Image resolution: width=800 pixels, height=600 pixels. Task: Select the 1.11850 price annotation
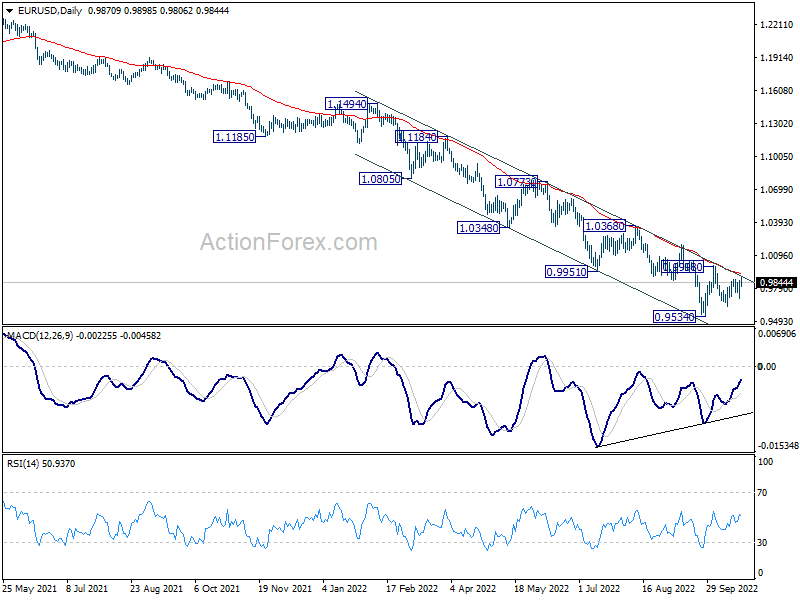235,137
